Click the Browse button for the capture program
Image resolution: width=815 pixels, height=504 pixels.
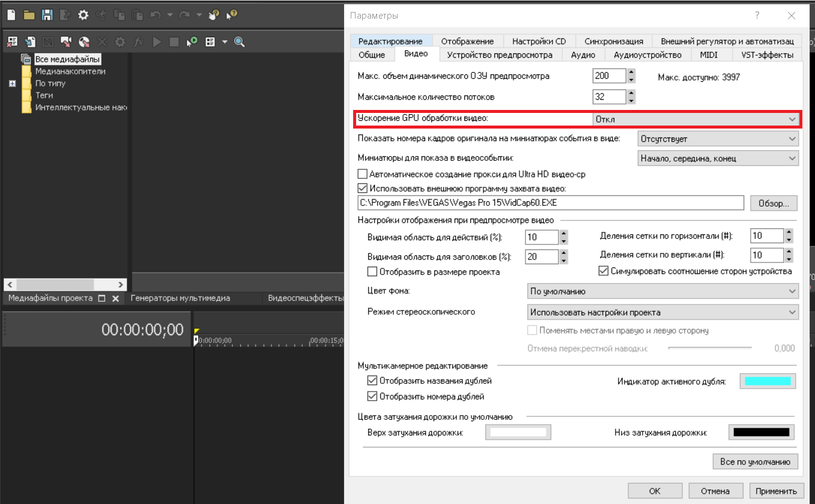(774, 203)
